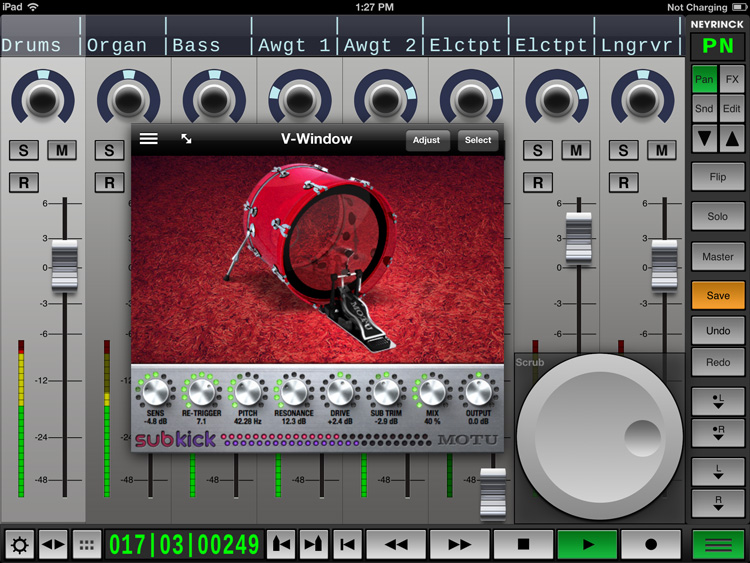Arm the record button
The height and width of the screenshot is (563, 750).
651,545
